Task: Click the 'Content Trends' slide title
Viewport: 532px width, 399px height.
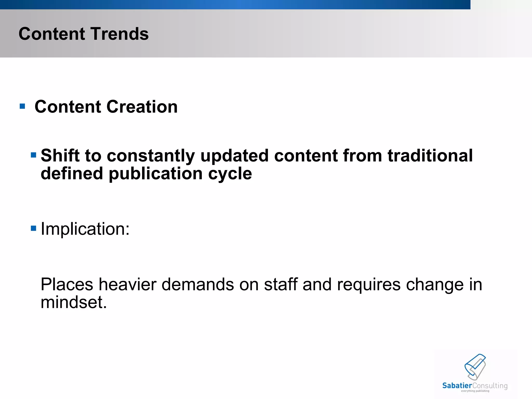Action: 84,34
